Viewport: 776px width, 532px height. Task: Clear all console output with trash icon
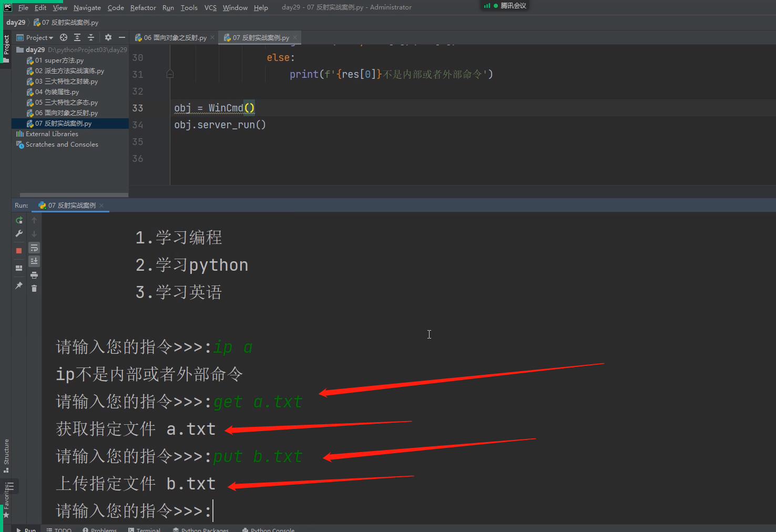point(34,288)
